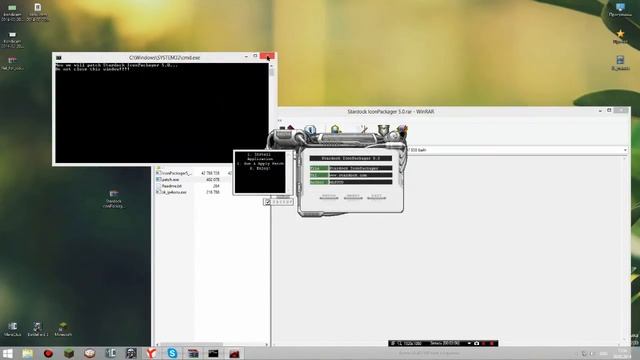The width and height of the screenshot is (640, 360).
Task: Click WinRAR's VirusScan toolbar icon
Action: tap(336, 130)
